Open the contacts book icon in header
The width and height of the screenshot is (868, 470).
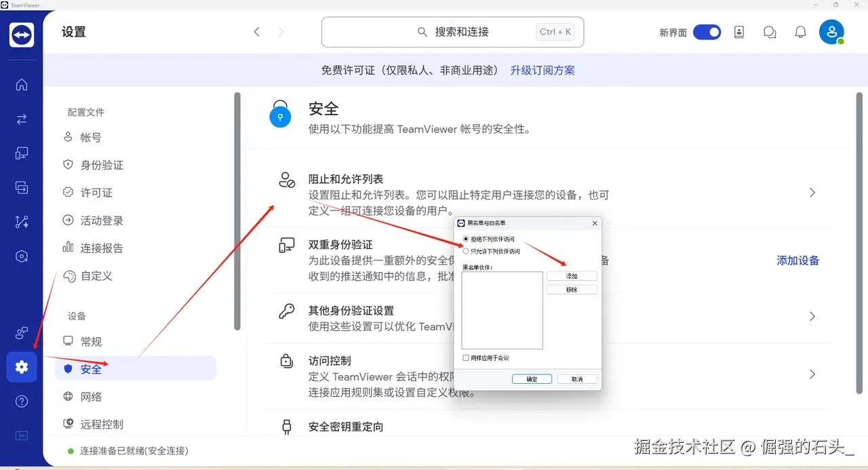click(739, 32)
